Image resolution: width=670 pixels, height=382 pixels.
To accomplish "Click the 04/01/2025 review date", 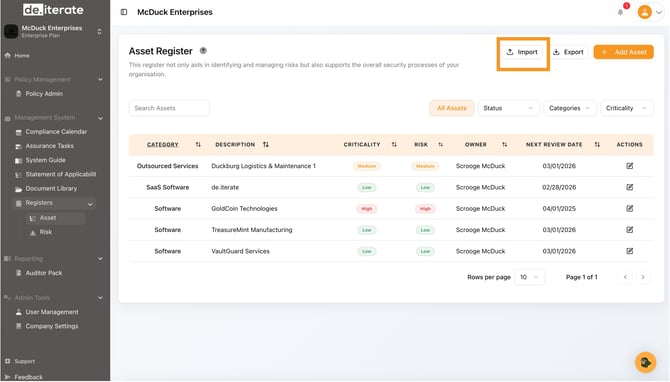I will click(559, 209).
